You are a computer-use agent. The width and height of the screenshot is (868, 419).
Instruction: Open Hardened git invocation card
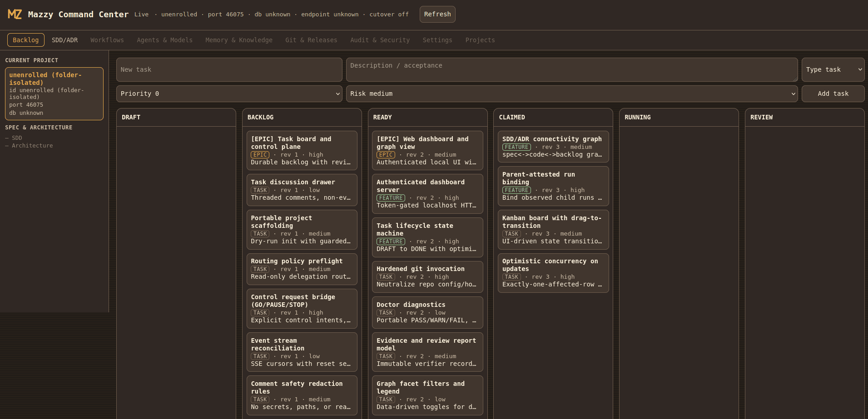[427, 276]
